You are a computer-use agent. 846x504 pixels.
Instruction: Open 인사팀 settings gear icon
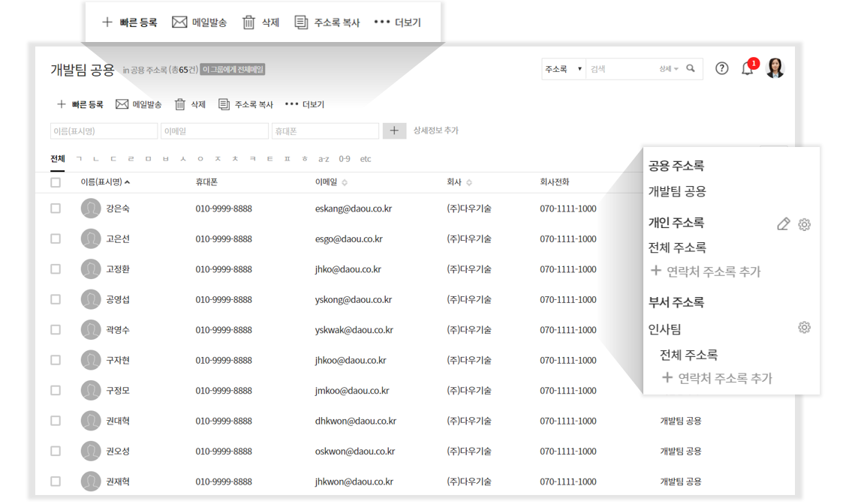804,327
